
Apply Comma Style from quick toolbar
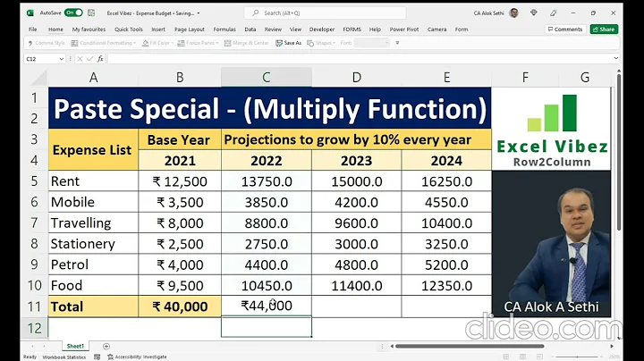46,43
